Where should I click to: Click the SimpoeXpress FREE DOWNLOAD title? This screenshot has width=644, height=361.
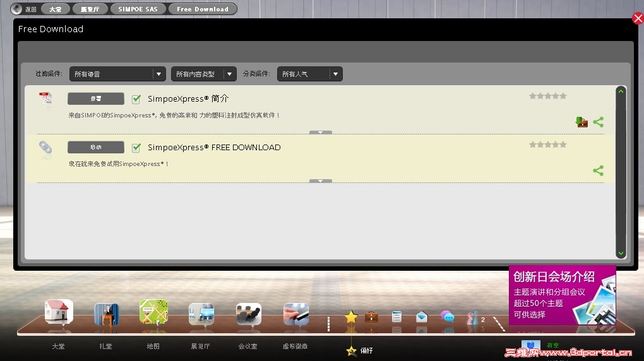[x=214, y=148]
